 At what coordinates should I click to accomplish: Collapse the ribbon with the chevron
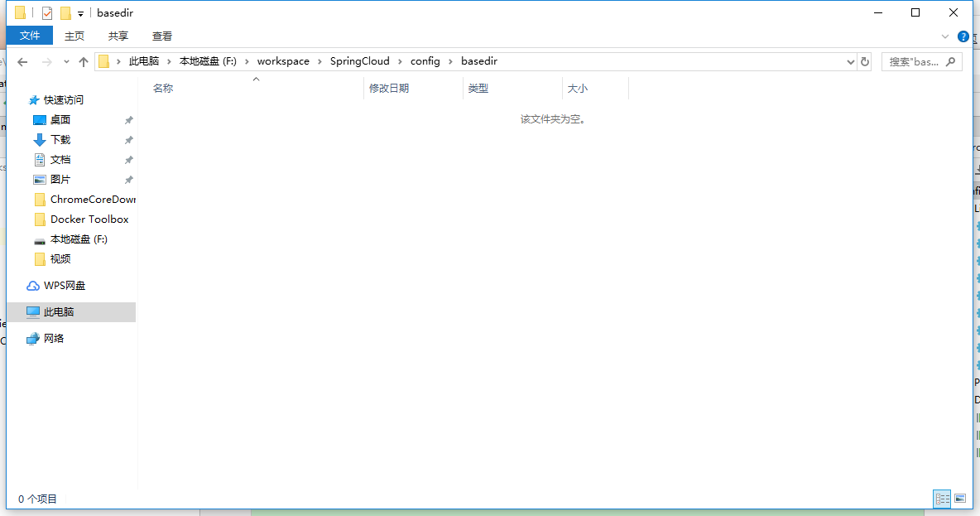click(944, 36)
